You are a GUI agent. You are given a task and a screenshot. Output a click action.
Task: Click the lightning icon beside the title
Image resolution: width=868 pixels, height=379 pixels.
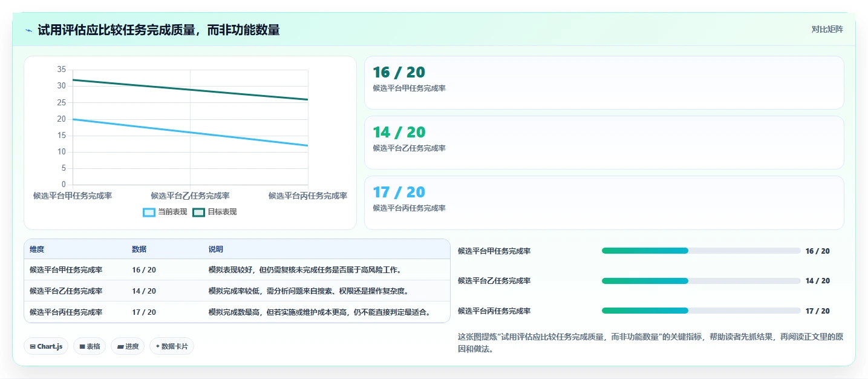tap(28, 30)
